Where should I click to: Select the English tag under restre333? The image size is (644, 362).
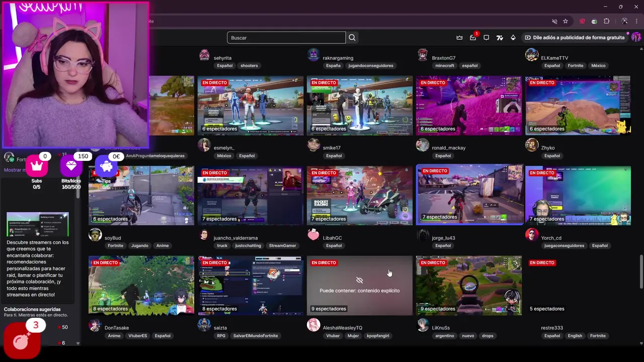[575, 335]
